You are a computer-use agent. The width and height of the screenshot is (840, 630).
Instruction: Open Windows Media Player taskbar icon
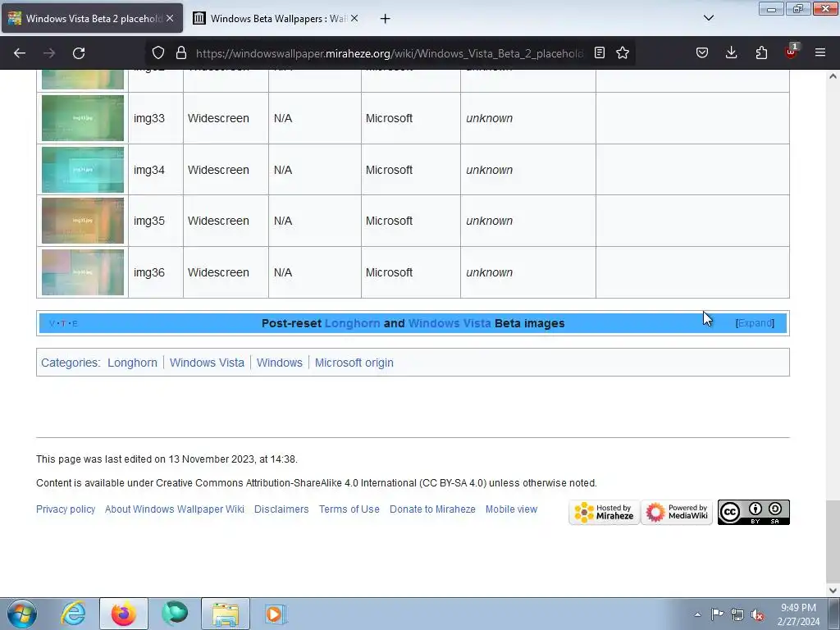[276, 614]
